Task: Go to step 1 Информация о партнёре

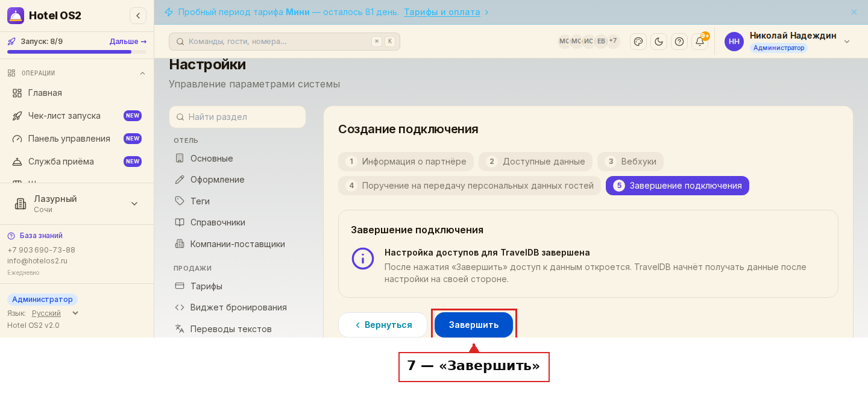Action: coord(406,162)
